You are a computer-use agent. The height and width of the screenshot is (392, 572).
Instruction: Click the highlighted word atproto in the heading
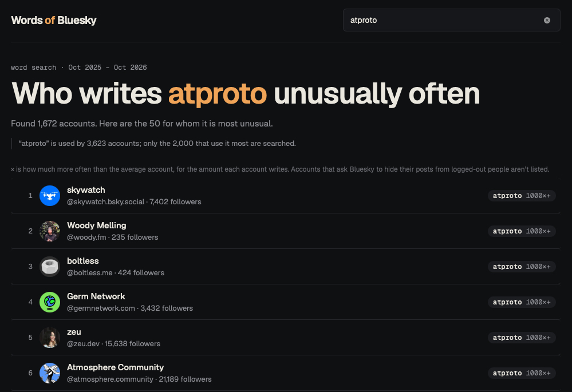pyautogui.click(x=218, y=94)
